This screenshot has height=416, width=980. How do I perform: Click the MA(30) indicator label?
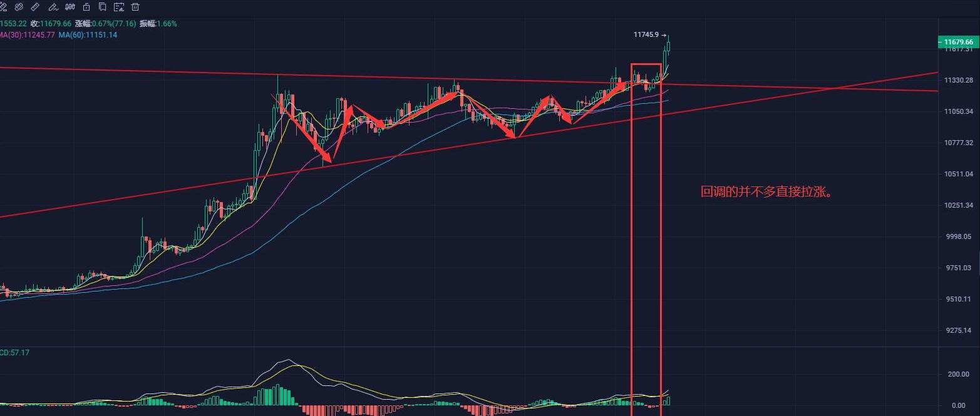tap(28, 35)
